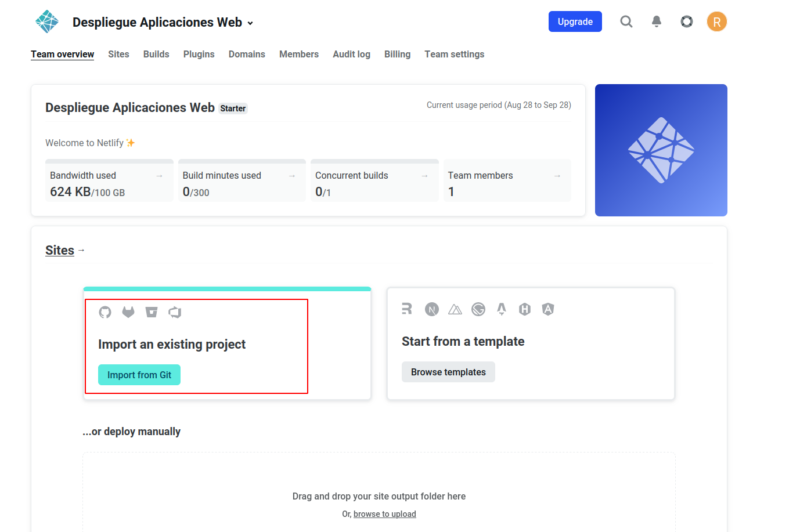Image resolution: width=800 pixels, height=532 pixels.
Task: Click the support lifebuoy icon
Action: 686,22
